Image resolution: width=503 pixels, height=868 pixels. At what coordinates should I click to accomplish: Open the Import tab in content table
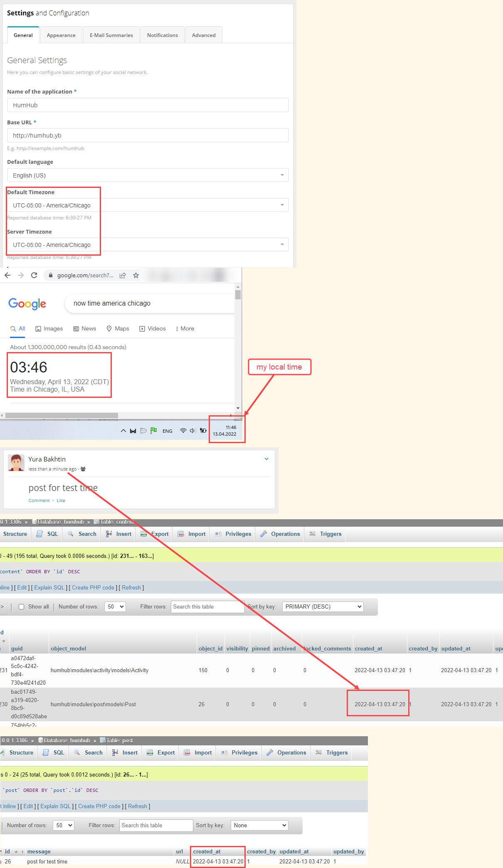pyautogui.click(x=192, y=534)
